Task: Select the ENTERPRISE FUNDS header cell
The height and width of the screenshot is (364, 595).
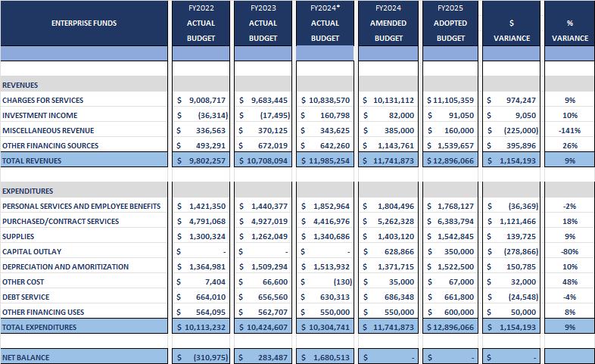Action: click(x=84, y=23)
